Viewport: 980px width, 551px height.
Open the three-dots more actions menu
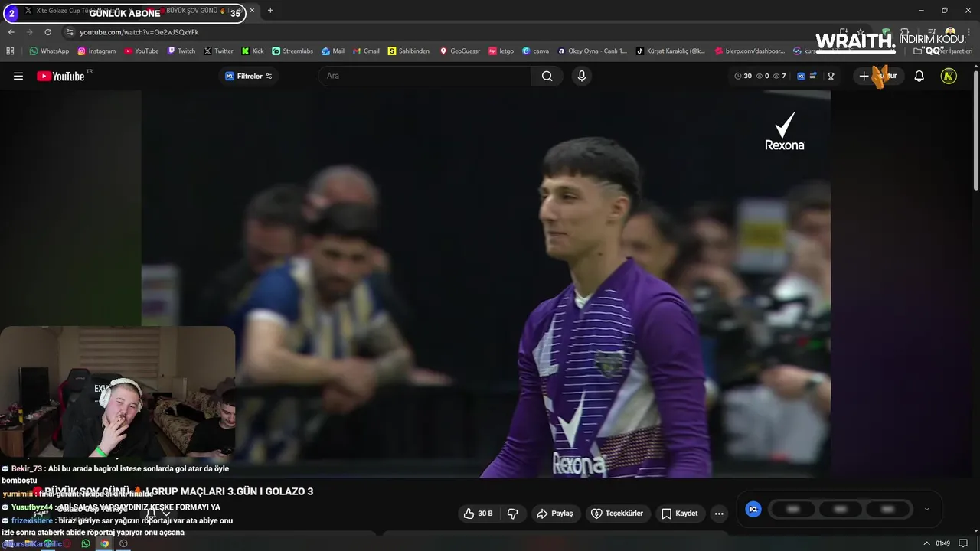(719, 514)
